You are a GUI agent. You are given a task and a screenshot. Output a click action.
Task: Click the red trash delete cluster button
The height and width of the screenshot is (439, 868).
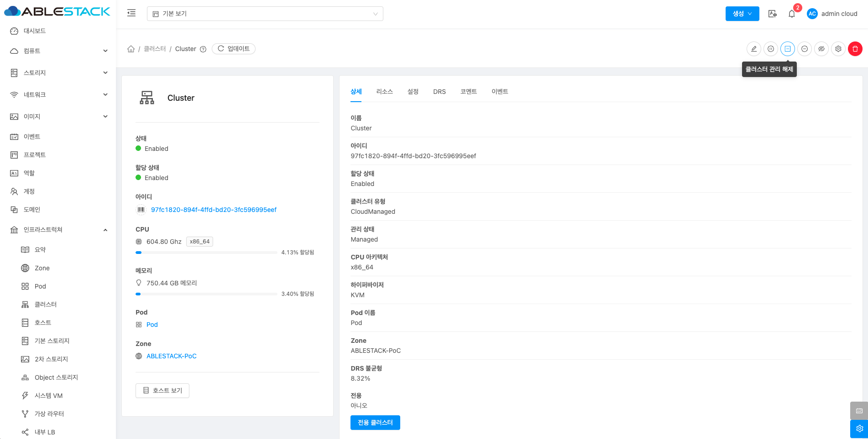[855, 49]
